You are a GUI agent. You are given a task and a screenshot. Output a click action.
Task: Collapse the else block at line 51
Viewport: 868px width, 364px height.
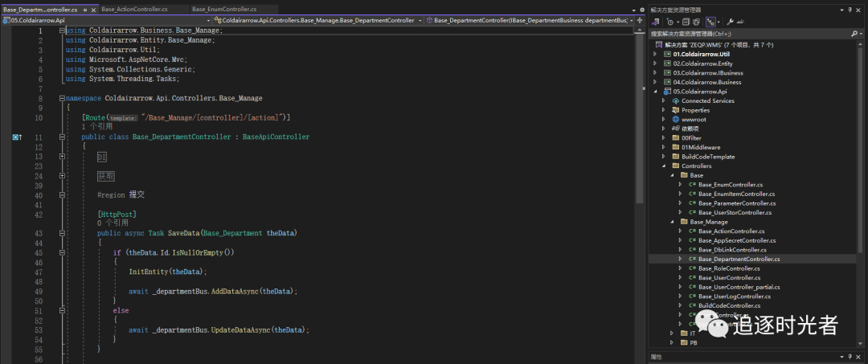[x=62, y=311]
